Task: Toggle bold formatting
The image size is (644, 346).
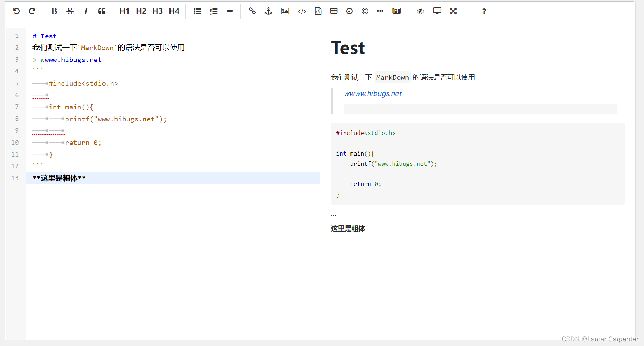Action: click(x=54, y=11)
